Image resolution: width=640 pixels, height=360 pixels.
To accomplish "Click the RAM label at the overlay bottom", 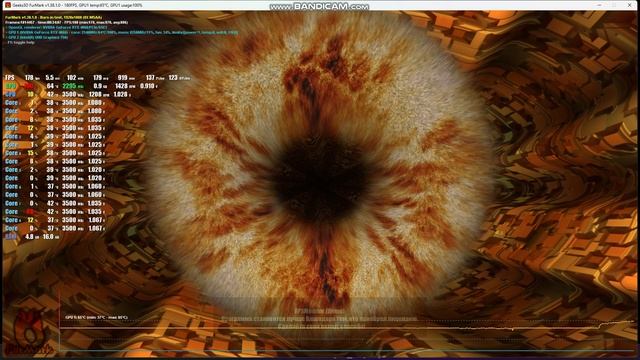I will click(11, 236).
